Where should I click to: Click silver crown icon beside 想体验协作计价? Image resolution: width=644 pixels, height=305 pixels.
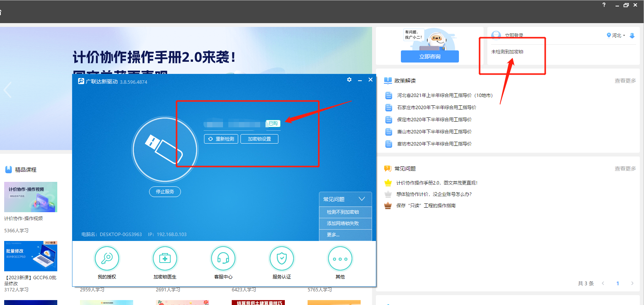click(x=388, y=194)
